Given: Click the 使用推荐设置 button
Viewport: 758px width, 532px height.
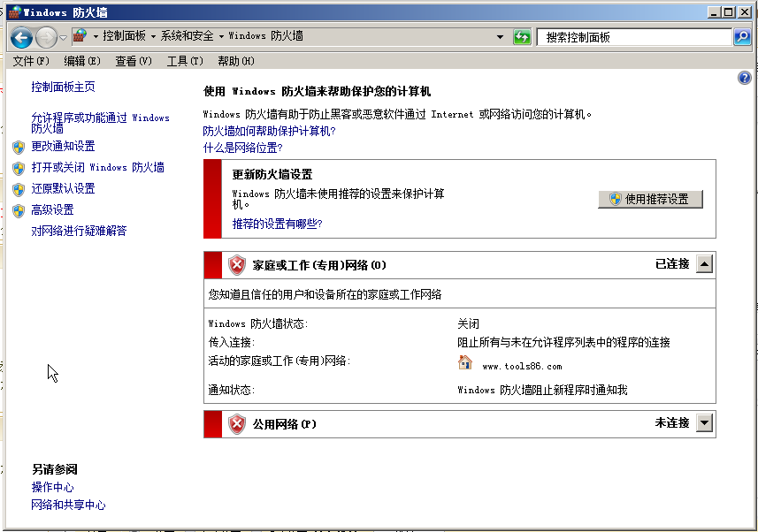Looking at the screenshot, I should [650, 199].
